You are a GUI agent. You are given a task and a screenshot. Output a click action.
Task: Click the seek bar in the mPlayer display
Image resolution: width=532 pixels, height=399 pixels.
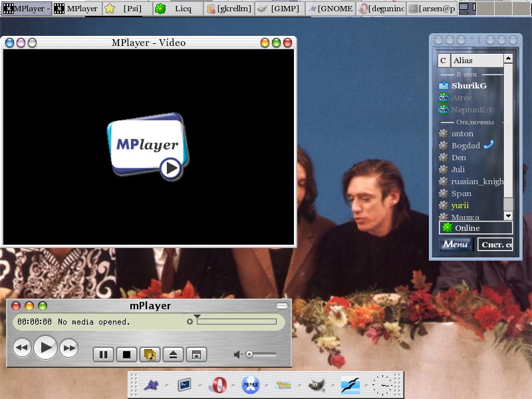(237, 322)
